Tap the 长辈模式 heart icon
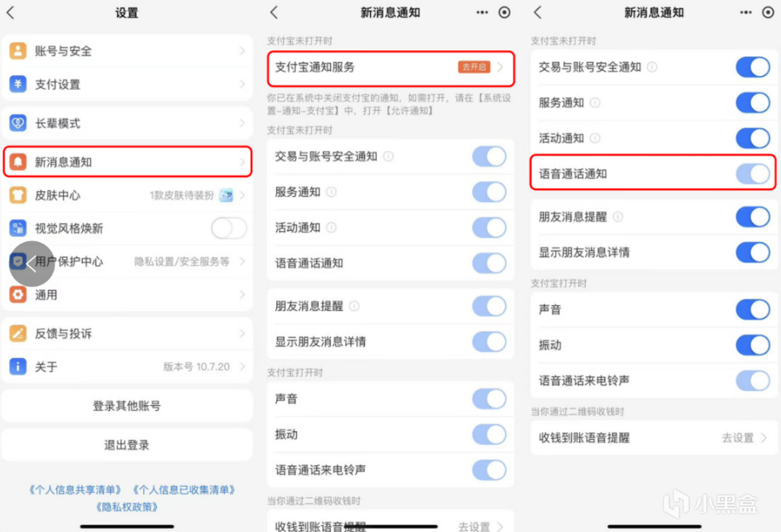Image resolution: width=781 pixels, height=532 pixels. [18, 123]
